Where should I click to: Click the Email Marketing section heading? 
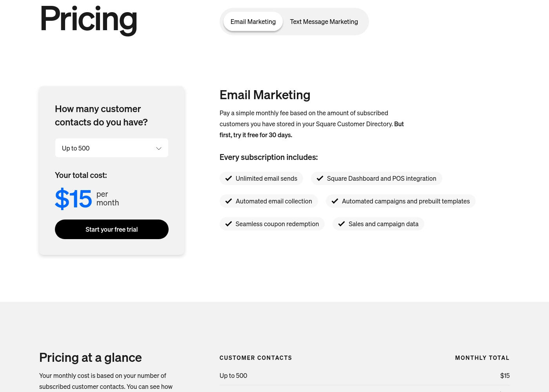pyautogui.click(x=265, y=95)
